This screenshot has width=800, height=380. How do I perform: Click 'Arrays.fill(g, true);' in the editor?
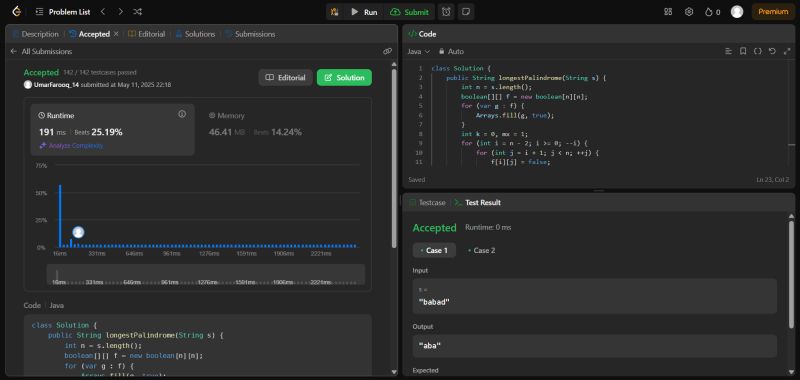tap(514, 115)
